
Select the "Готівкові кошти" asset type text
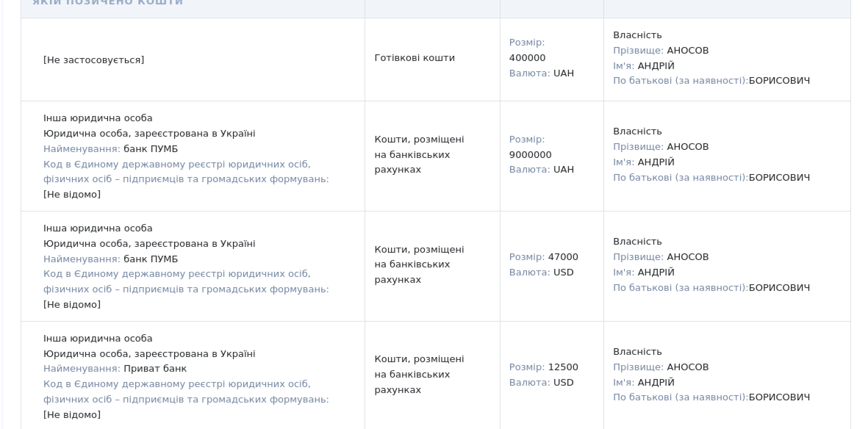(x=415, y=58)
